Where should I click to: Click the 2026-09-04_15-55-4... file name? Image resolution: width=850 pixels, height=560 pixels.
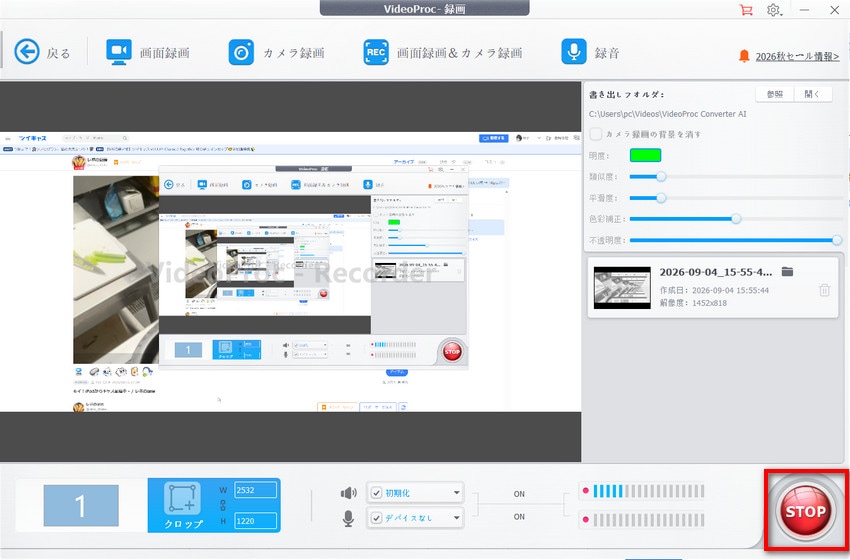pos(716,272)
